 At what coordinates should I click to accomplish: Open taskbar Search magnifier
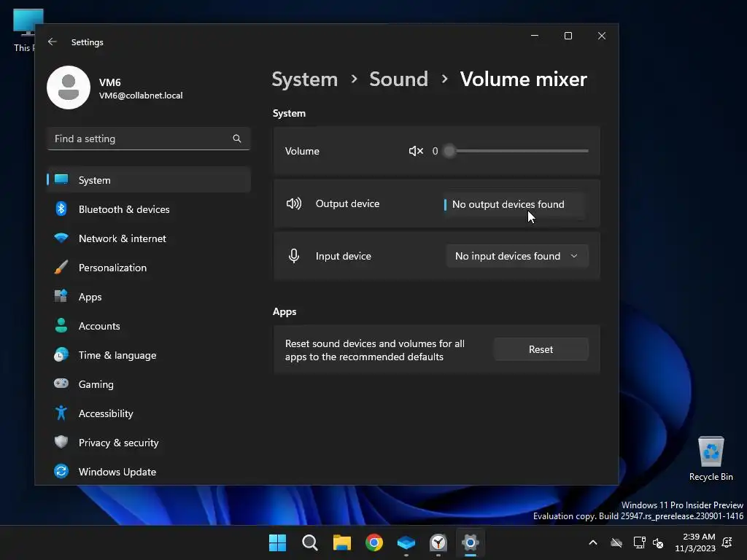309,542
